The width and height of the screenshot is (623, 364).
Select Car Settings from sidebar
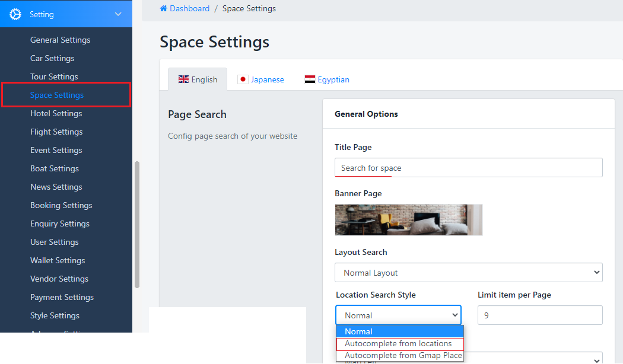(x=52, y=58)
